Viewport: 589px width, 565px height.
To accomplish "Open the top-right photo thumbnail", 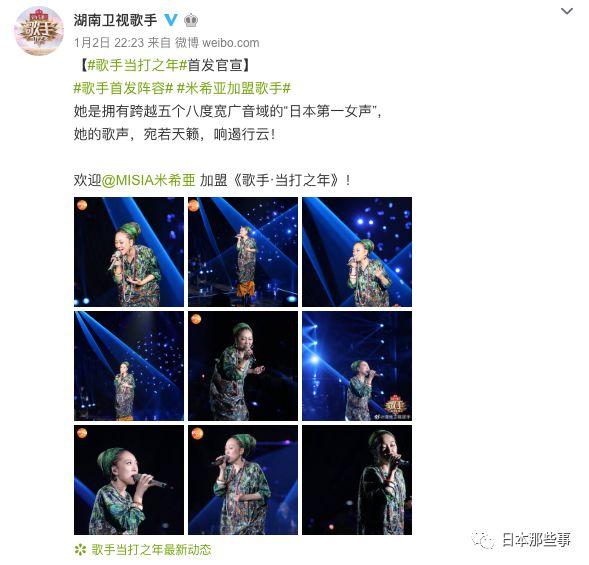I will coord(357,252).
